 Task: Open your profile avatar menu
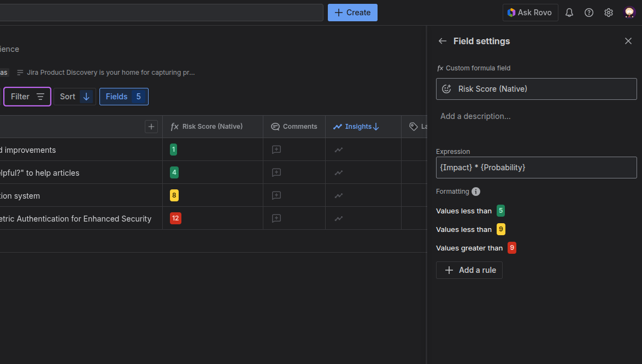629,12
